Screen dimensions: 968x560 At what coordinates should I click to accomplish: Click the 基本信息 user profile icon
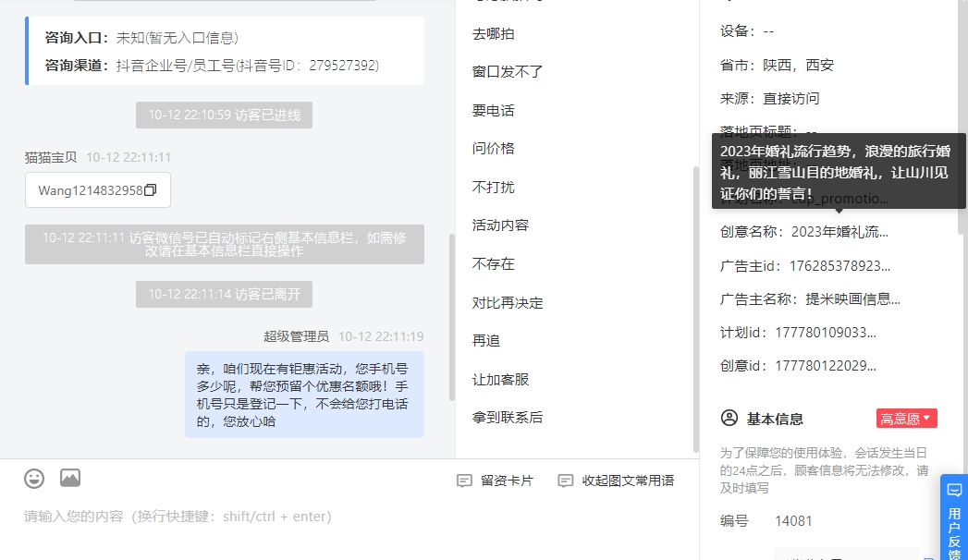[729, 418]
